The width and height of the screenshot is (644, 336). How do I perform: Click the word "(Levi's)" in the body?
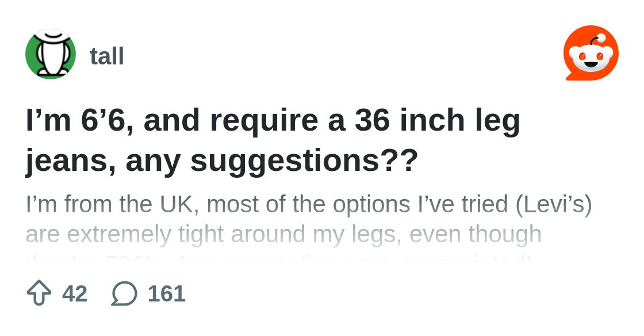point(553,204)
